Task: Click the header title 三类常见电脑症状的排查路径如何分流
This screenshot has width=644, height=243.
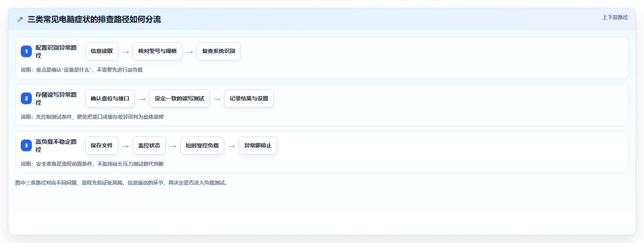Action: pyautogui.click(x=94, y=20)
